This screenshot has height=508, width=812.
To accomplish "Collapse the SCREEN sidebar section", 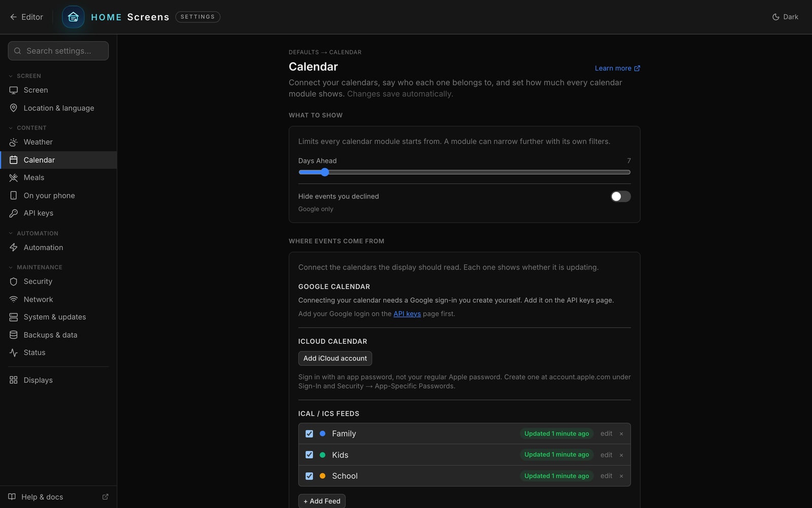I will (25, 76).
